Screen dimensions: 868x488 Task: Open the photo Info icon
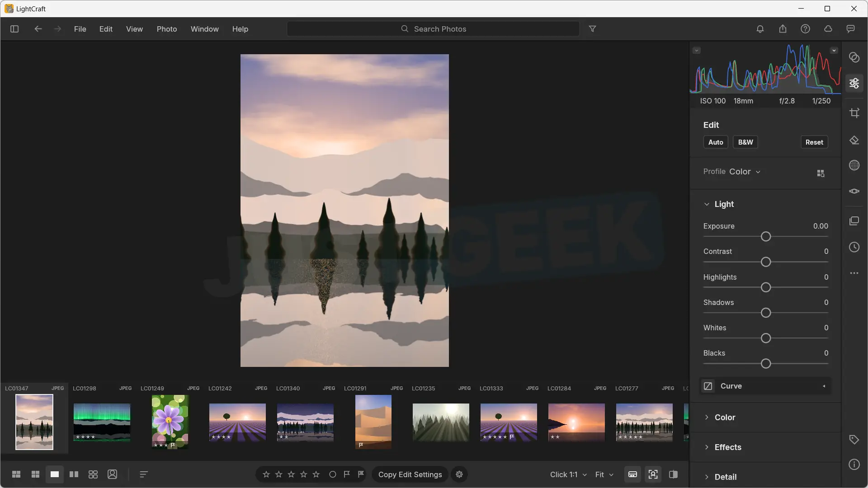point(854,465)
